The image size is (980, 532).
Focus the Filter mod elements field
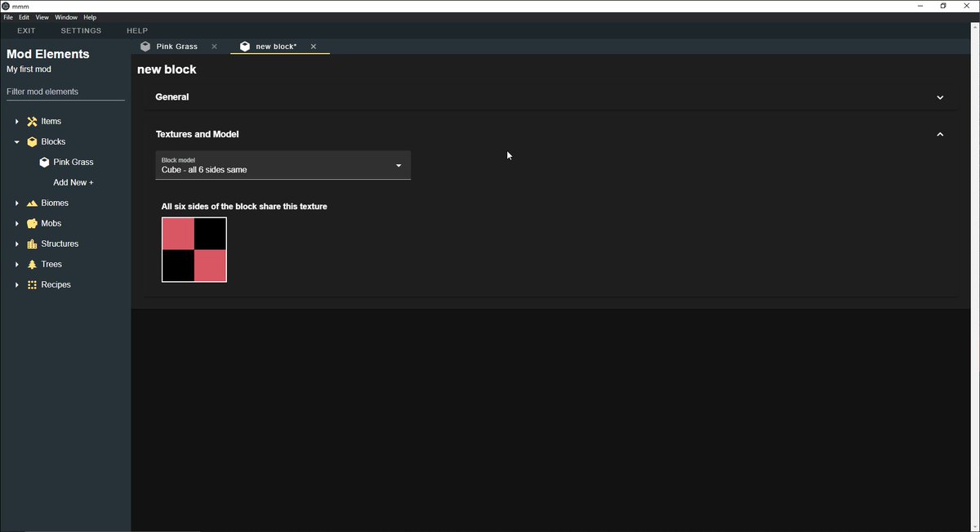pos(65,92)
